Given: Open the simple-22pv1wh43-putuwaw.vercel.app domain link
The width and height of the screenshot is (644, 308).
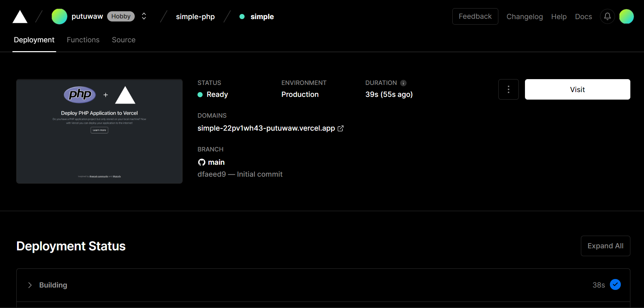Looking at the screenshot, I should click(x=266, y=128).
